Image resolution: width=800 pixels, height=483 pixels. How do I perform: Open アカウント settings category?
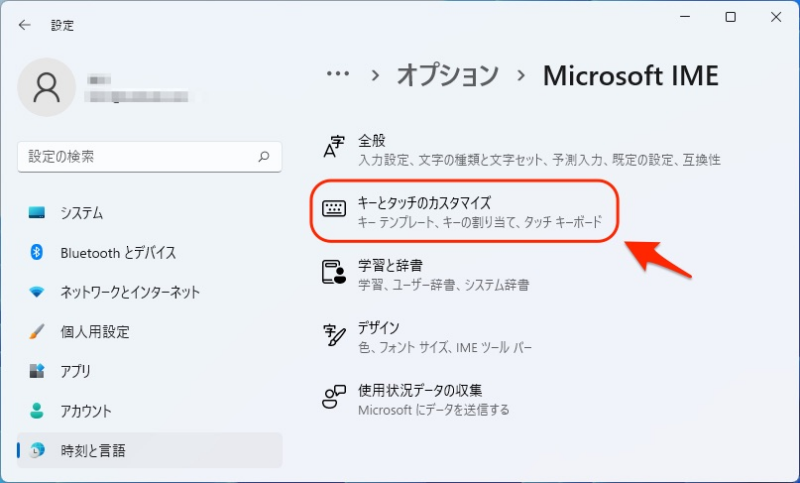tap(149, 411)
